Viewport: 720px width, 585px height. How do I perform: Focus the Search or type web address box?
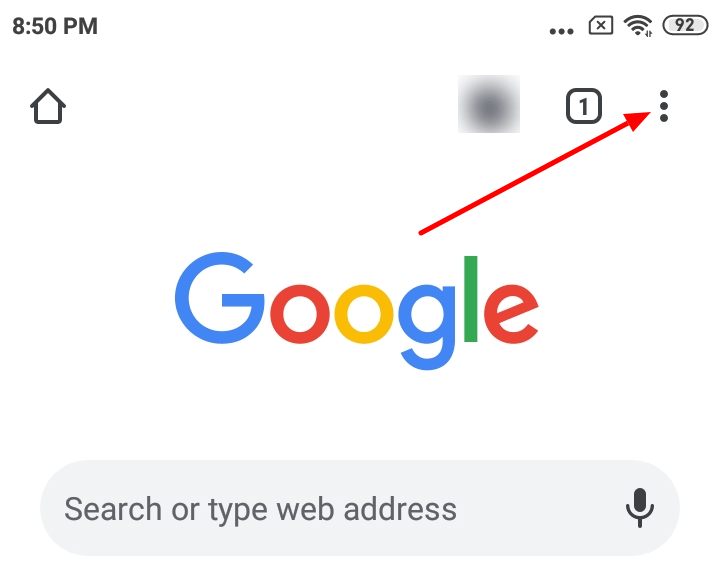360,508
